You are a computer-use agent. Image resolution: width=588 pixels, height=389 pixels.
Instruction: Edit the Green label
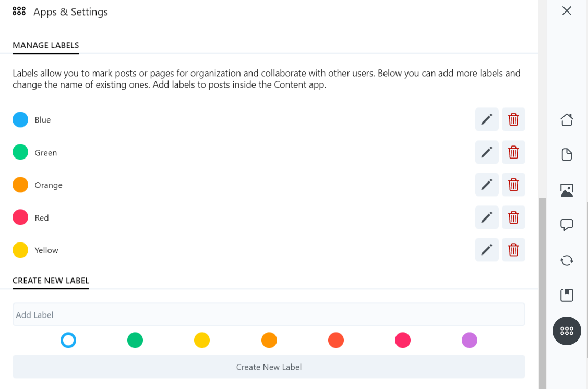point(487,152)
